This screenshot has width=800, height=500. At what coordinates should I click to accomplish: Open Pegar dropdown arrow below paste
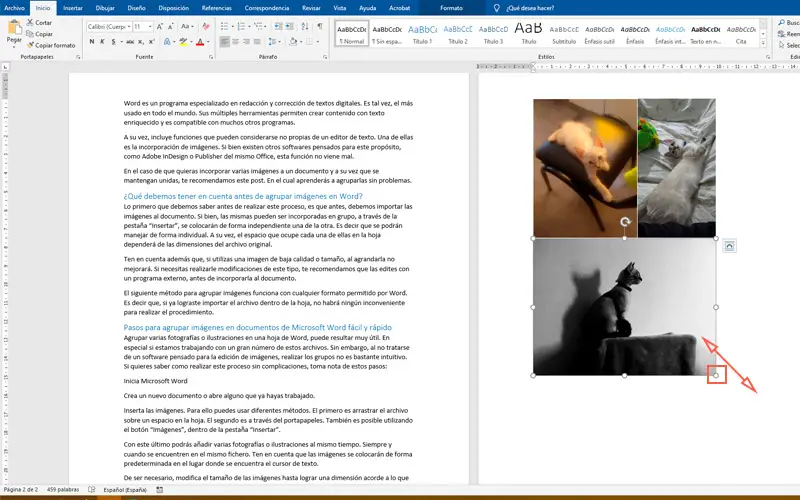[x=14, y=46]
